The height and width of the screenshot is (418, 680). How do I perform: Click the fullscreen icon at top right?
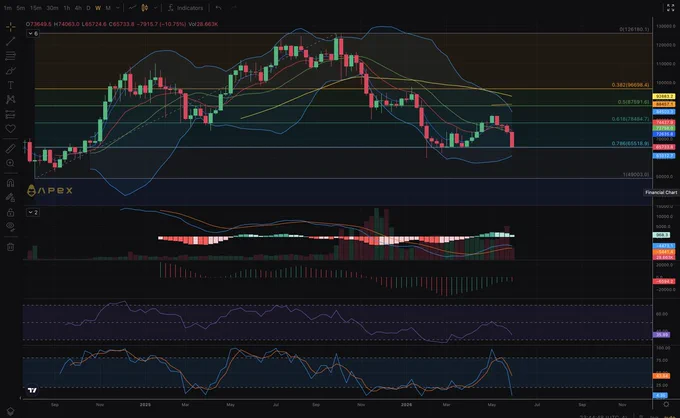670,8
